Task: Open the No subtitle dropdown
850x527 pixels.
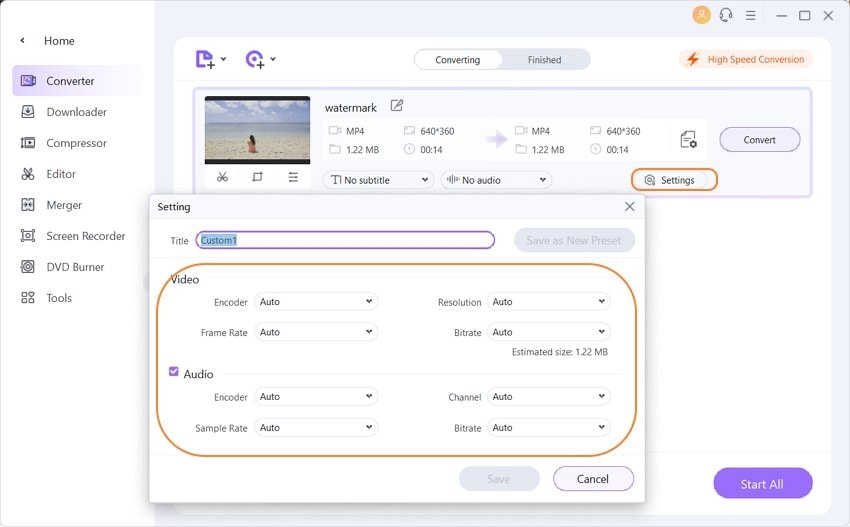Action: pos(378,180)
